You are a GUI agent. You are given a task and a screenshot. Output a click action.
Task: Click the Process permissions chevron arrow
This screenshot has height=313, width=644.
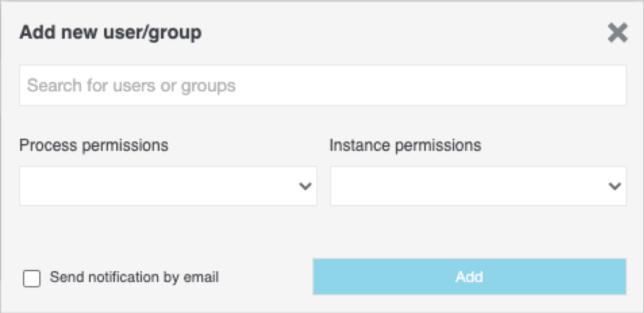click(305, 187)
